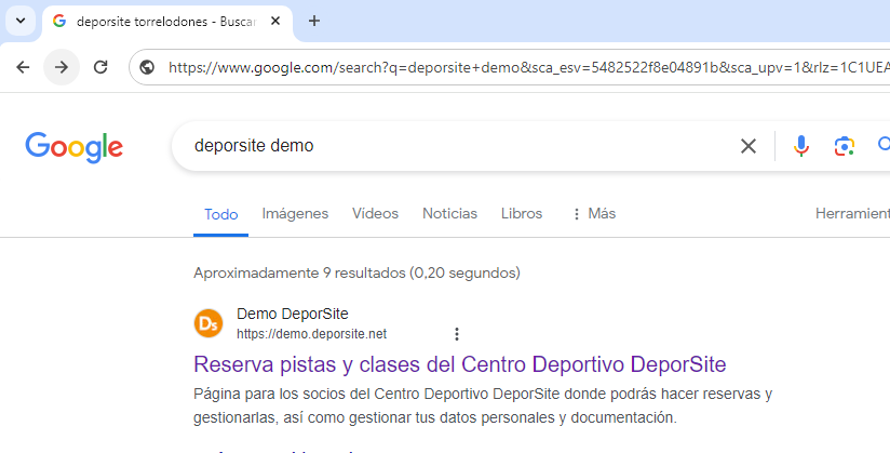Start voice search with microphone
Screen dimensions: 891x460
click(x=801, y=146)
